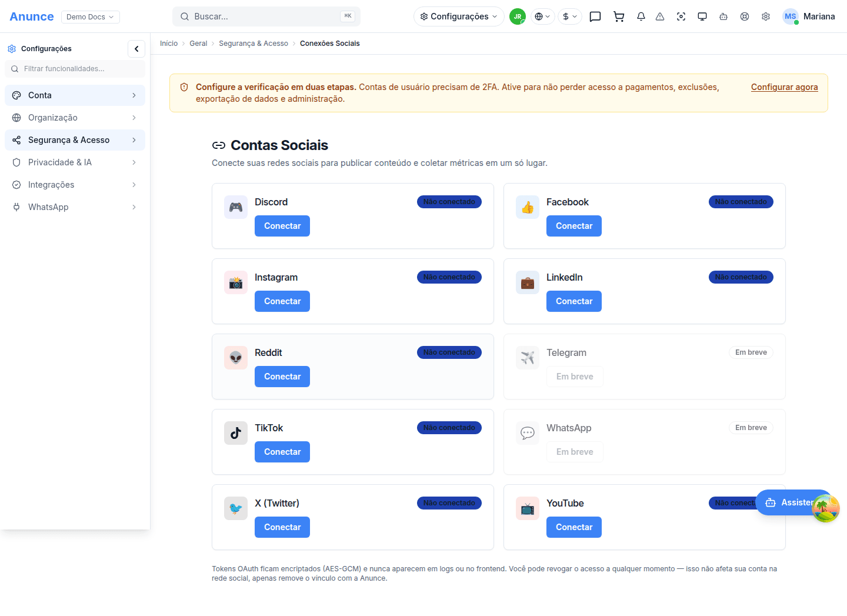Click the focus scan icon in top bar

[x=681, y=16]
